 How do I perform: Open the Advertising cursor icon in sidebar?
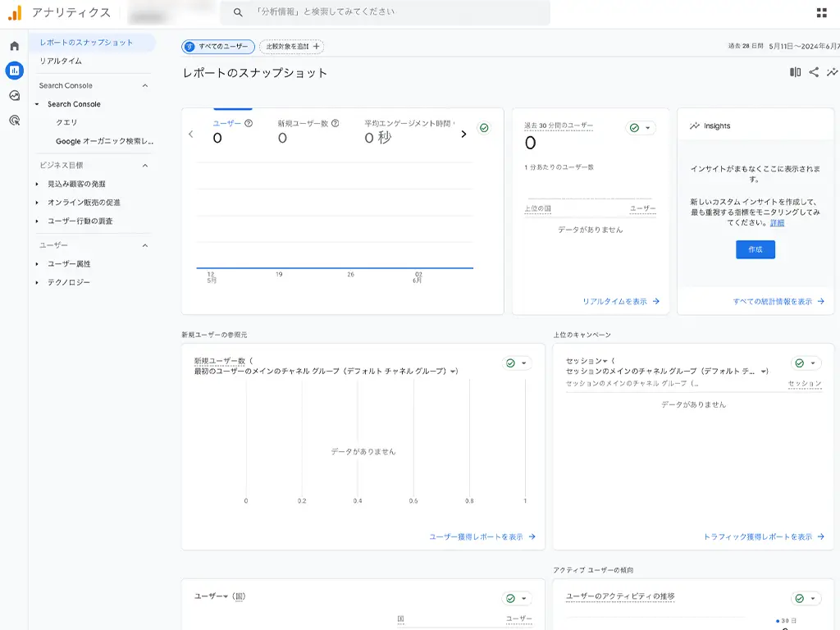click(x=15, y=120)
